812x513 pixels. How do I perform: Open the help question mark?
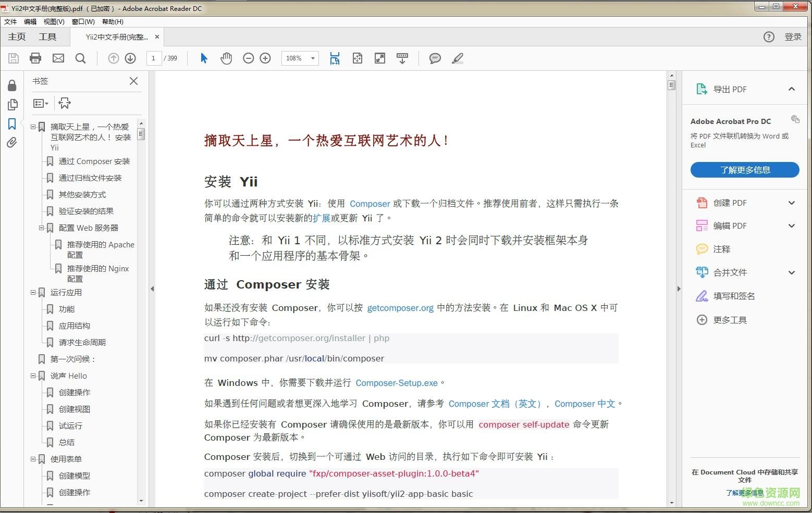[x=769, y=36]
